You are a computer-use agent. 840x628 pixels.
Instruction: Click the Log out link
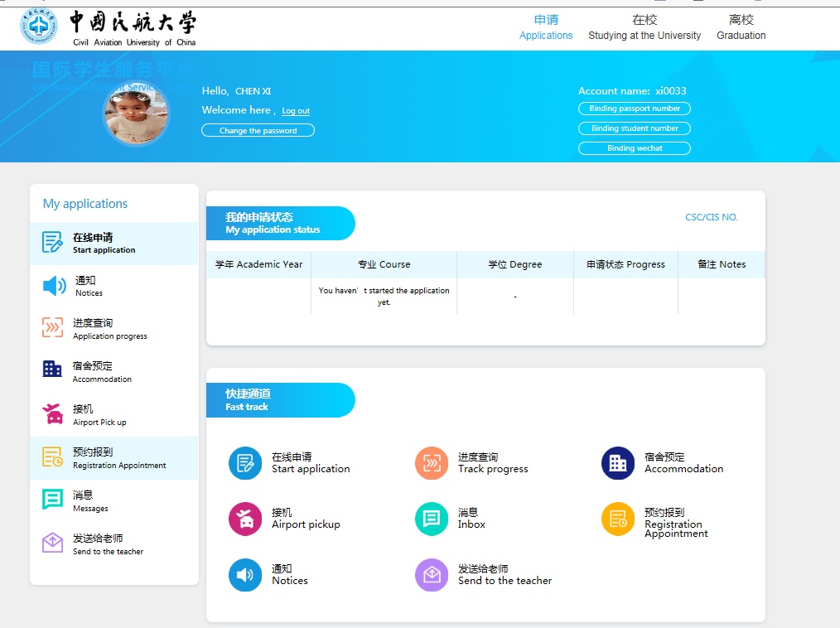296,111
